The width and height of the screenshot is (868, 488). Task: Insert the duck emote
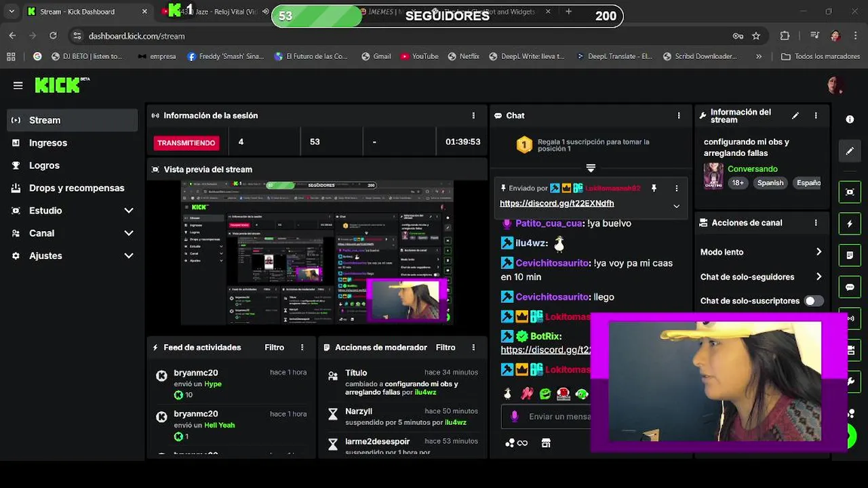(x=507, y=394)
